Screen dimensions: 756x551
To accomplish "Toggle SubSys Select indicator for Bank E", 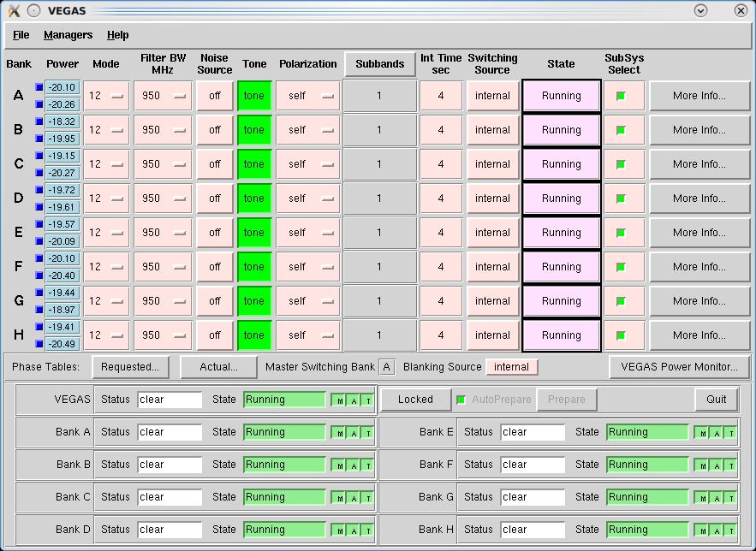I will pyautogui.click(x=621, y=233).
